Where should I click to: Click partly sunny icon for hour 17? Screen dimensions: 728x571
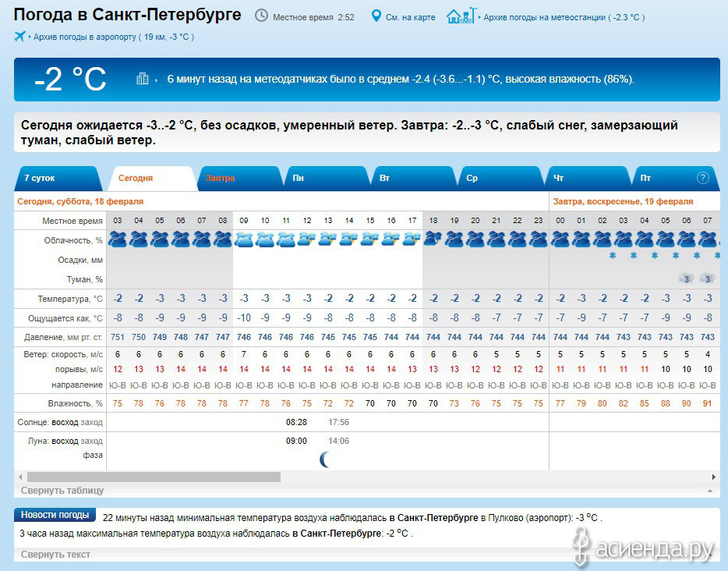(x=412, y=239)
